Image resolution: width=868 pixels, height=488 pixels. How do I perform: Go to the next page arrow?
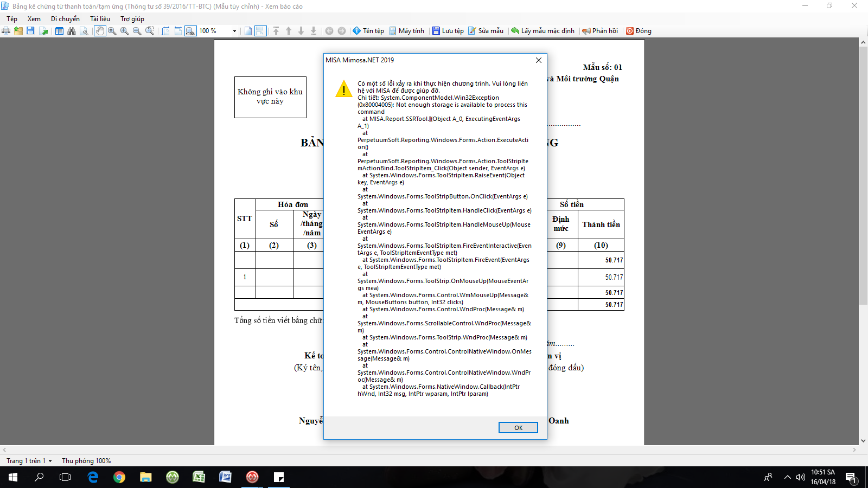[301, 31]
